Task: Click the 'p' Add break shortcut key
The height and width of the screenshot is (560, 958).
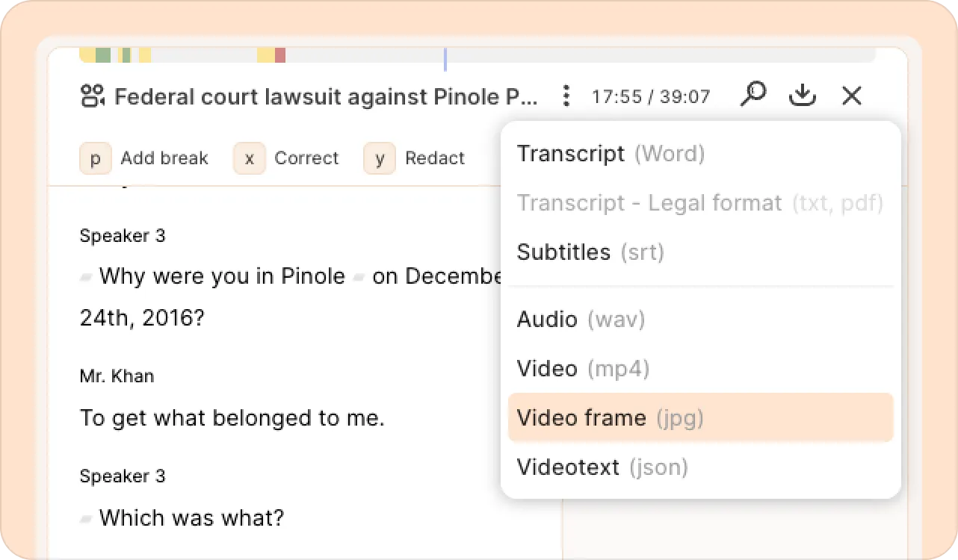Action: [96, 158]
